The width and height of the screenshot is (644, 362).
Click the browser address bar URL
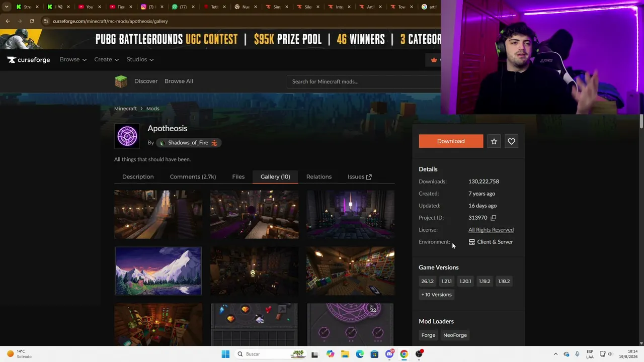110,21
